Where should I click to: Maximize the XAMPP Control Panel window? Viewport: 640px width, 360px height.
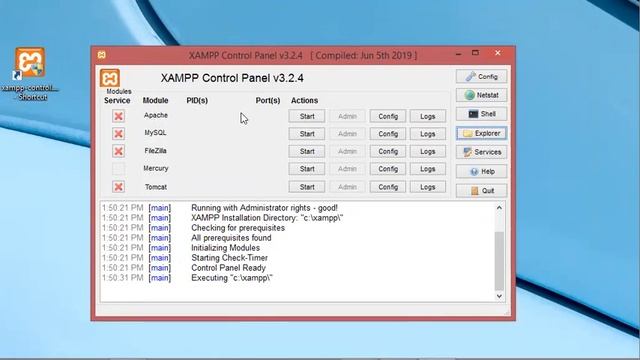tap(475, 53)
